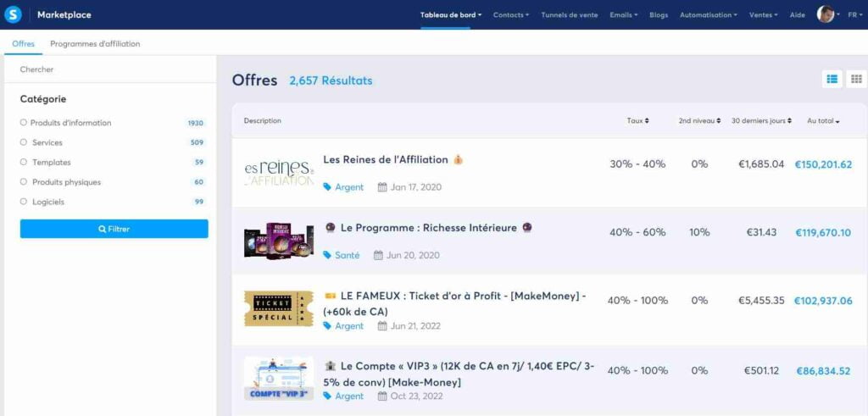The height and width of the screenshot is (416, 868).
Task: Open Richesse Intérieure product thumbnail
Action: (279, 241)
